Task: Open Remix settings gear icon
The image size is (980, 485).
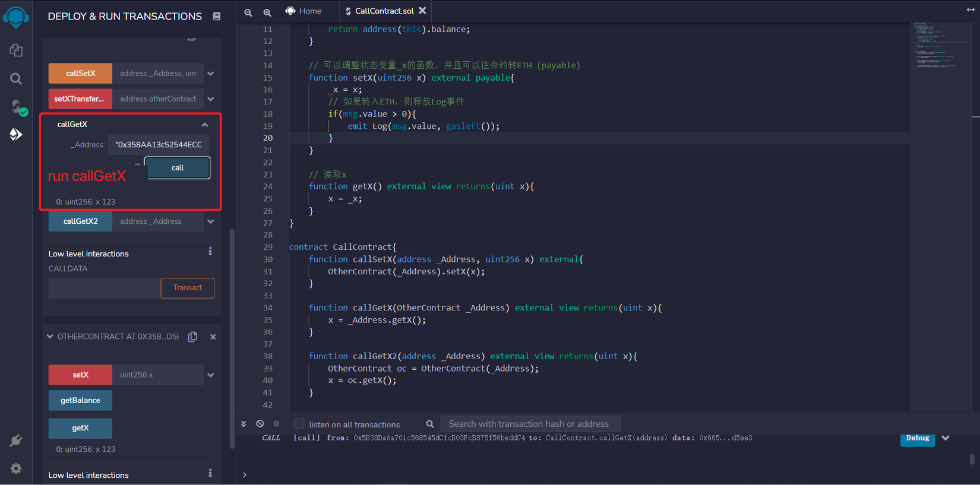Action: click(16, 468)
